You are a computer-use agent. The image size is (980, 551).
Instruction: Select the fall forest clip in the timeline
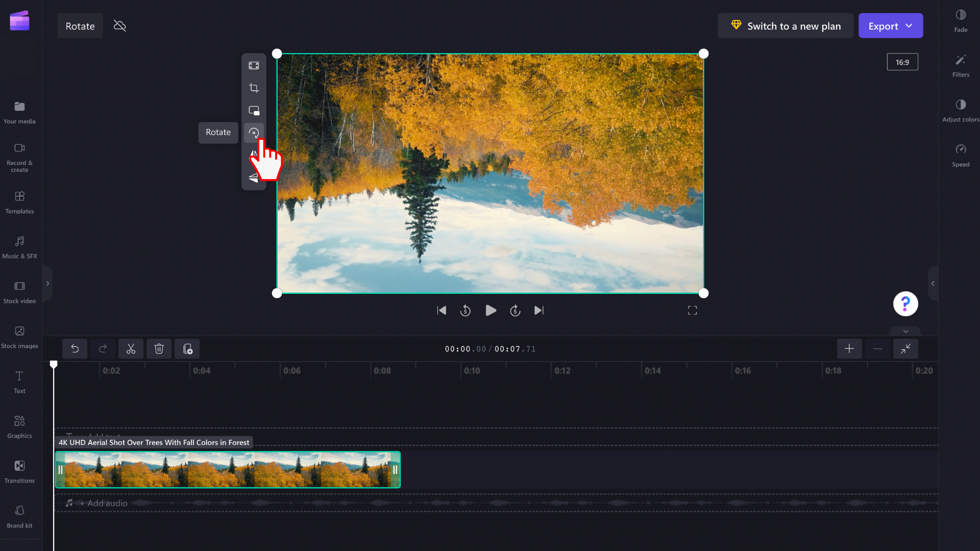[x=228, y=469]
